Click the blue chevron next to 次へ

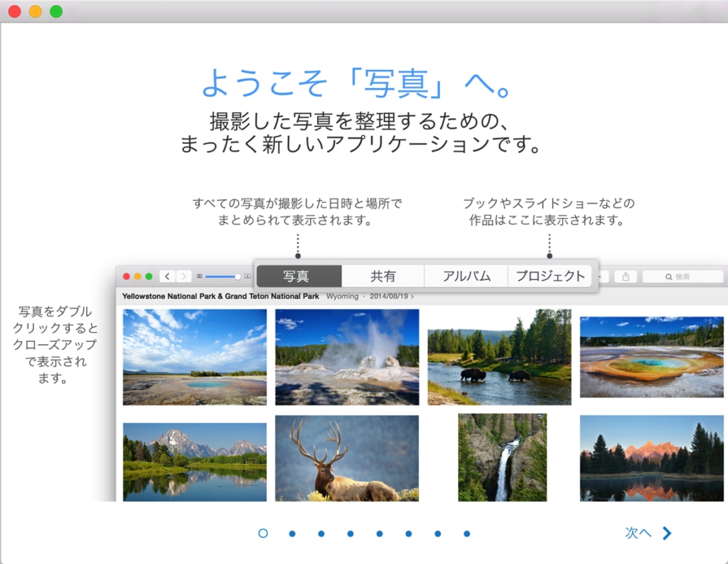pos(666,533)
